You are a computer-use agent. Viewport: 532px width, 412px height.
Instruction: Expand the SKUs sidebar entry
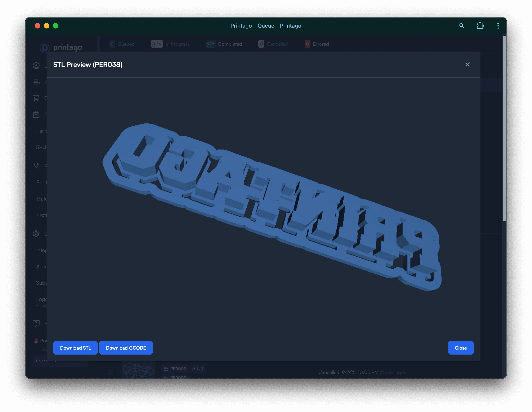tap(41, 147)
